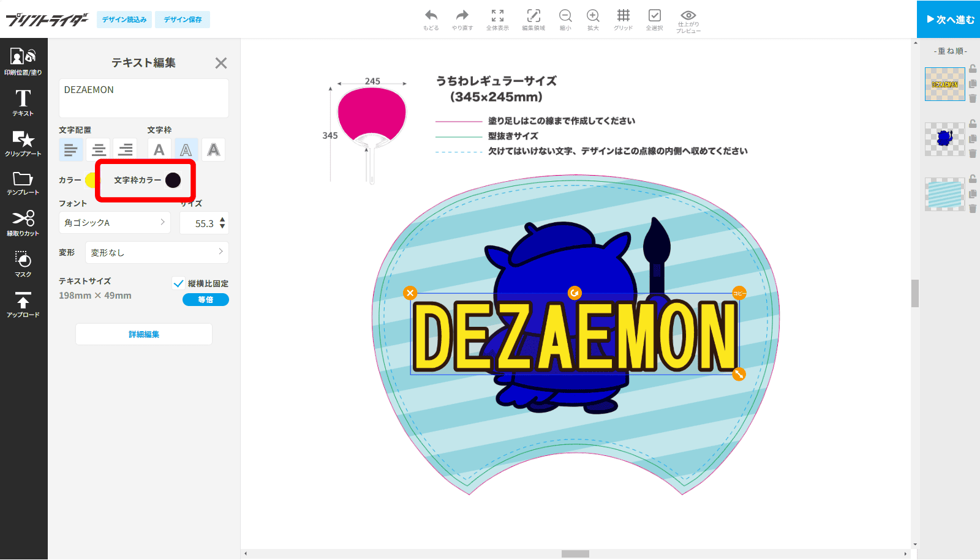Close the テキスト編集 panel

click(x=221, y=63)
